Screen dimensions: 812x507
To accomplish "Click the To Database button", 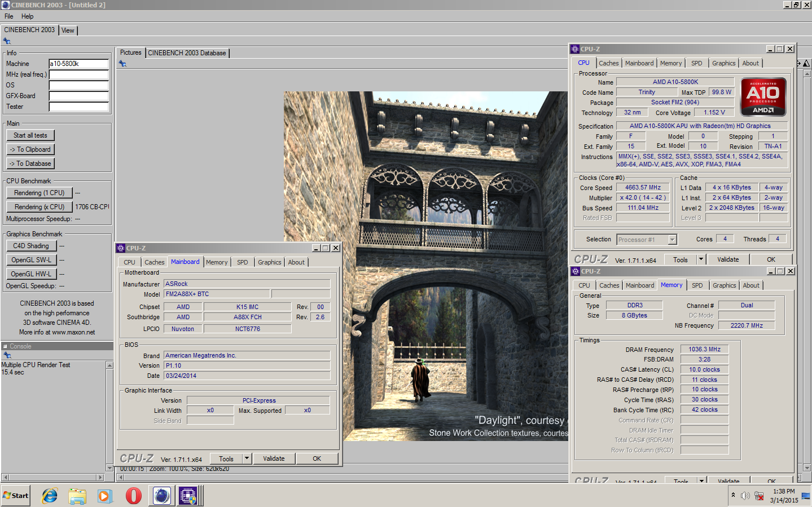I will [x=30, y=164].
